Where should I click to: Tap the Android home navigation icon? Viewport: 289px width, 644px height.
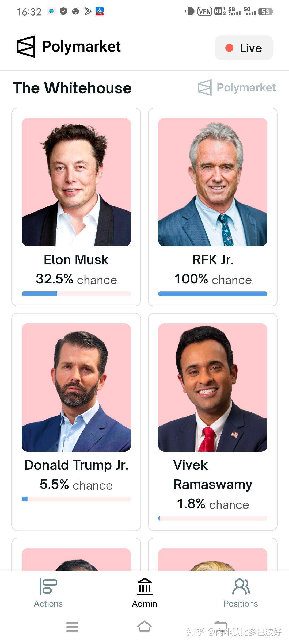tap(144, 627)
